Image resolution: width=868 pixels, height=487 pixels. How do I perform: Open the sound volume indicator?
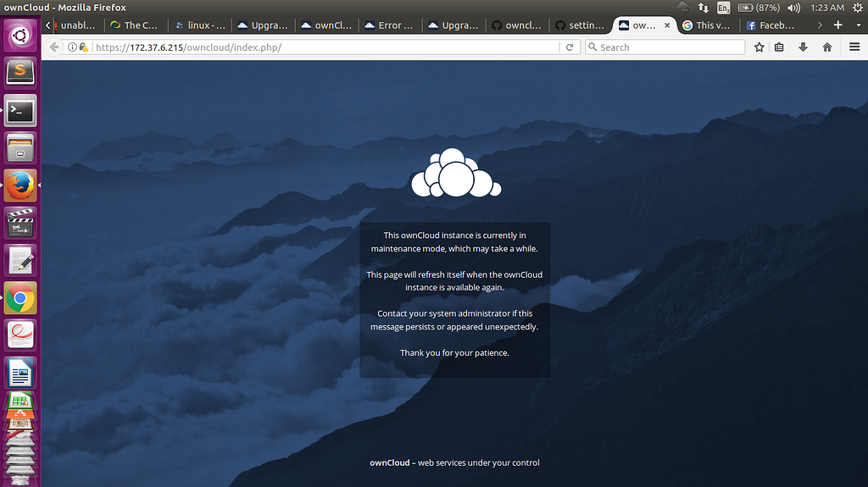794,7
